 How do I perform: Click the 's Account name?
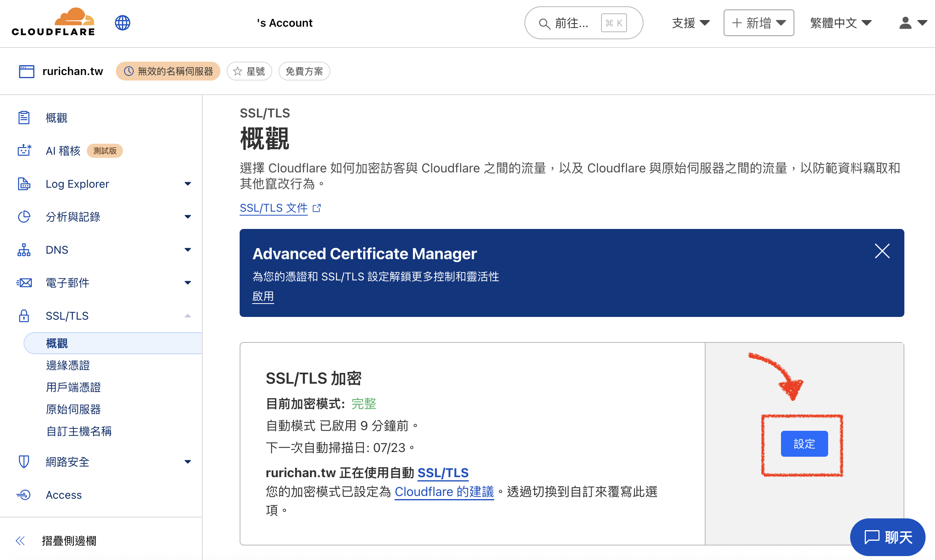285,23
